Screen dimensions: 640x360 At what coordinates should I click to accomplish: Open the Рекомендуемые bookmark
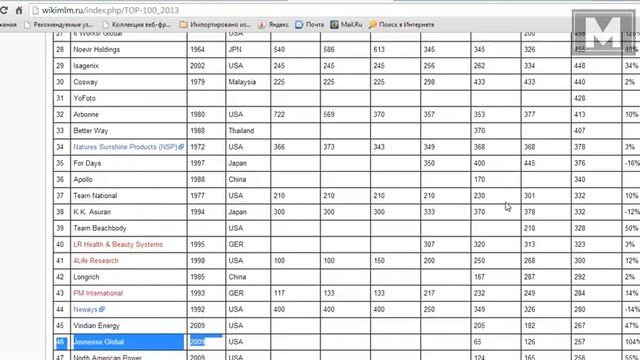(x=58, y=25)
